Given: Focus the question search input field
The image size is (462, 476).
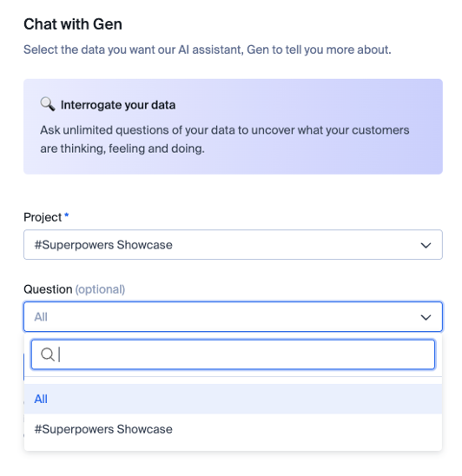Looking at the screenshot, I should [233, 354].
